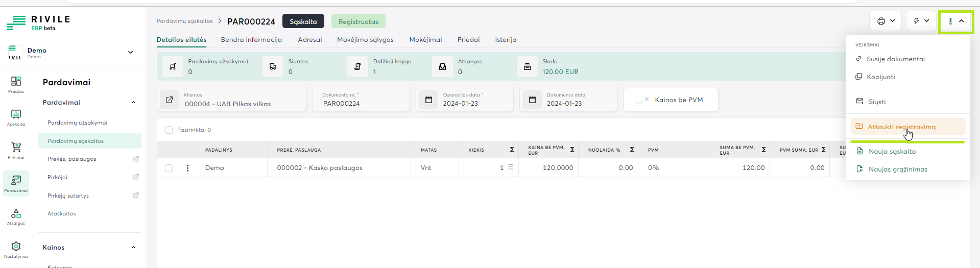
Task: Switch to the Mokėjimo sąlygos tab
Action: [365, 40]
